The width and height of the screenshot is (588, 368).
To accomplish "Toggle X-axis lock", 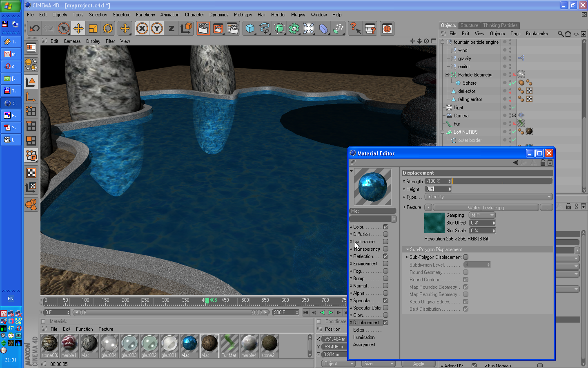I will point(142,28).
